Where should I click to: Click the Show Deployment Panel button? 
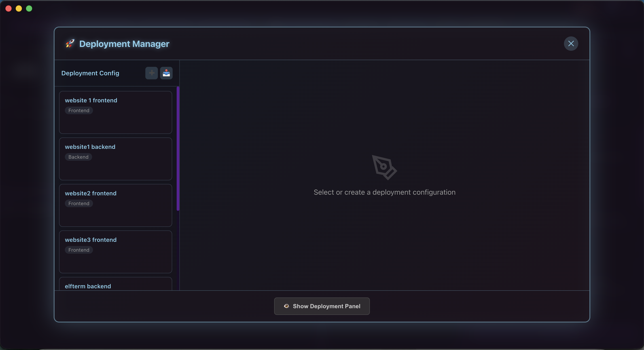pyautogui.click(x=322, y=306)
